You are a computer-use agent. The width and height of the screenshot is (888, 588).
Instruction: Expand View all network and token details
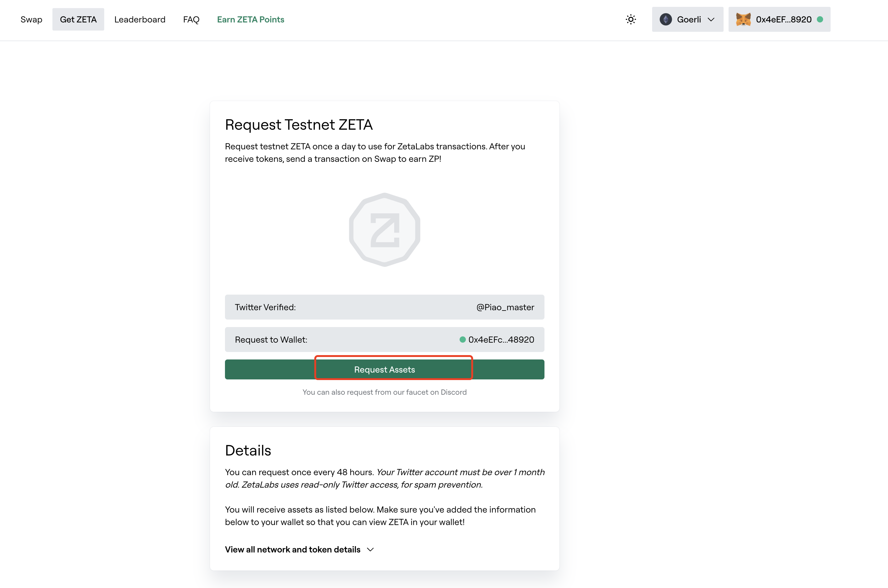(293, 549)
